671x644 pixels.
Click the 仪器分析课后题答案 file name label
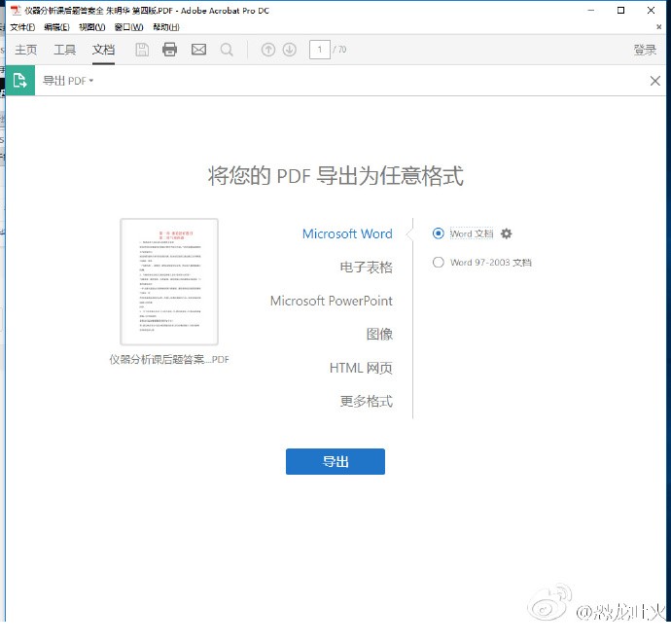(x=169, y=359)
